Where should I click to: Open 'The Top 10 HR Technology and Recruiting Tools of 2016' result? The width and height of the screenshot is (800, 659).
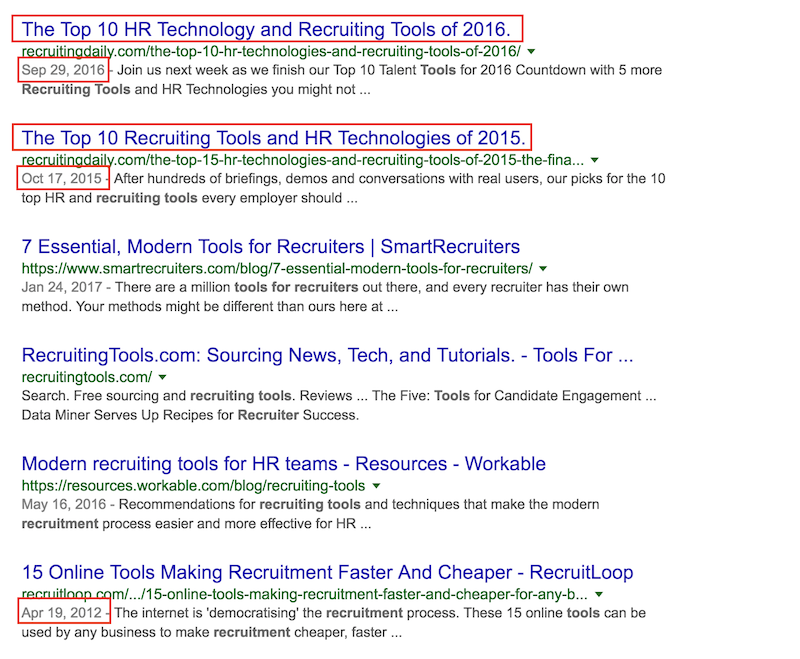click(266, 30)
